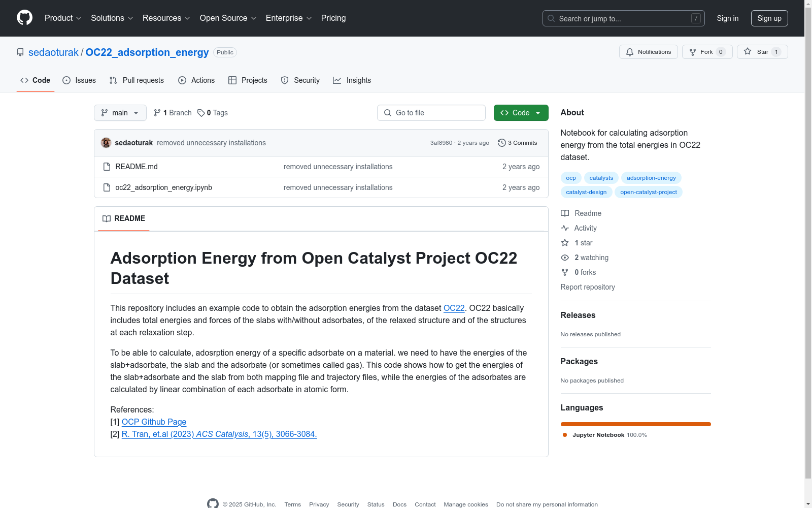The image size is (812, 508).
Task: Click the Search or jump to field
Action: click(624, 18)
